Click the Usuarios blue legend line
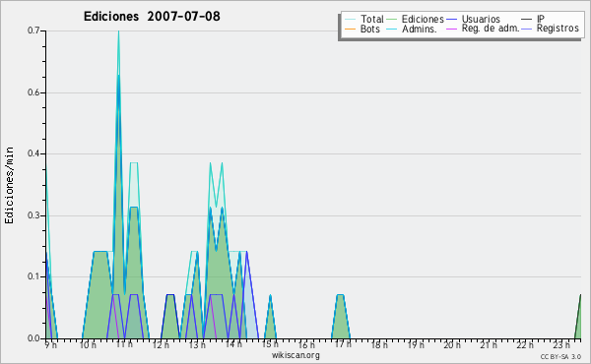 coord(451,20)
